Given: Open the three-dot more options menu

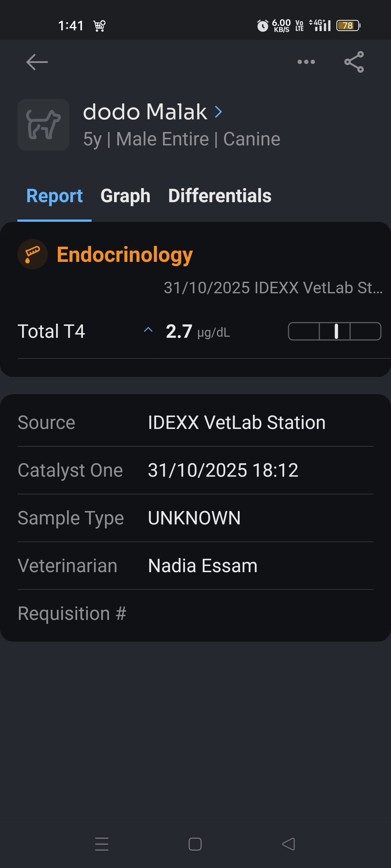Looking at the screenshot, I should 306,62.
